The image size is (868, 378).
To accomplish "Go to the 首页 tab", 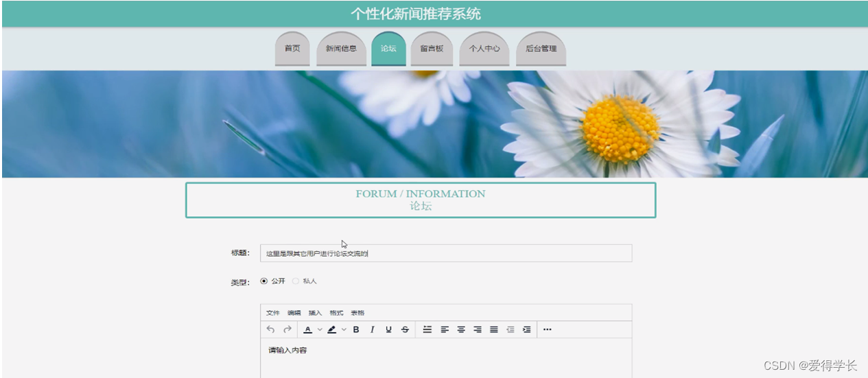I will click(x=292, y=49).
